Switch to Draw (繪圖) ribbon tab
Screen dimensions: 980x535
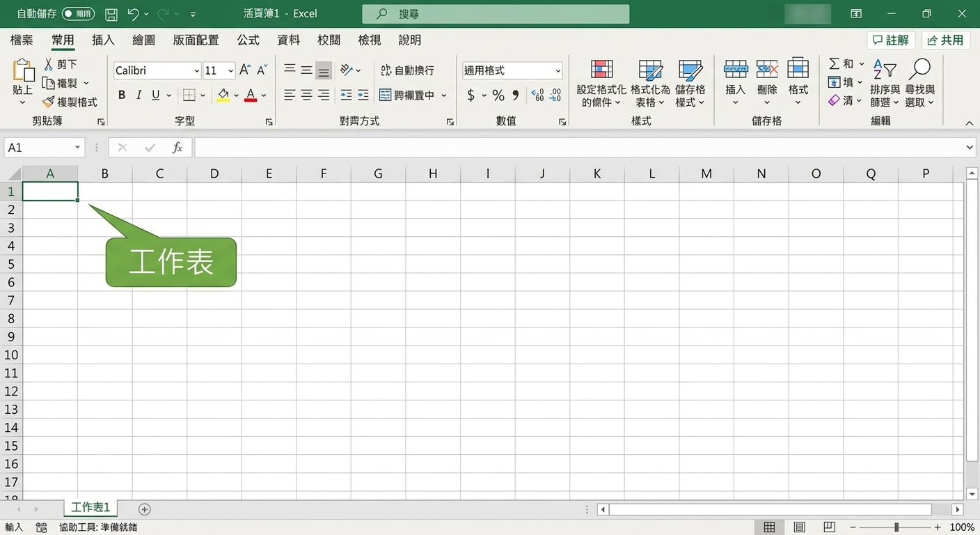pyautogui.click(x=143, y=40)
